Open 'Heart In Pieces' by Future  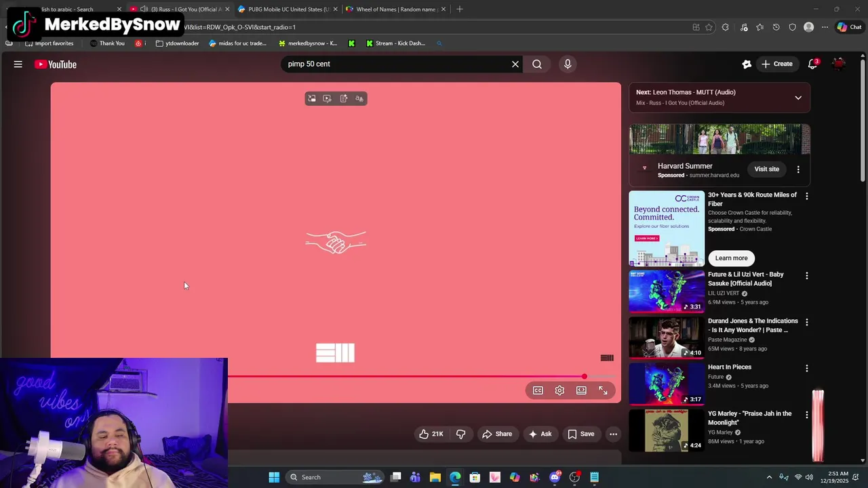click(730, 367)
